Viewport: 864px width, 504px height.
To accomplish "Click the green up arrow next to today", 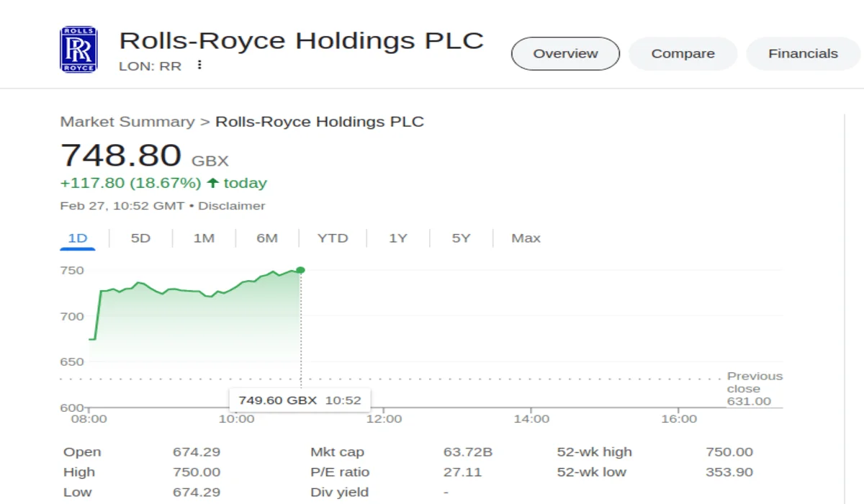I will (x=212, y=183).
